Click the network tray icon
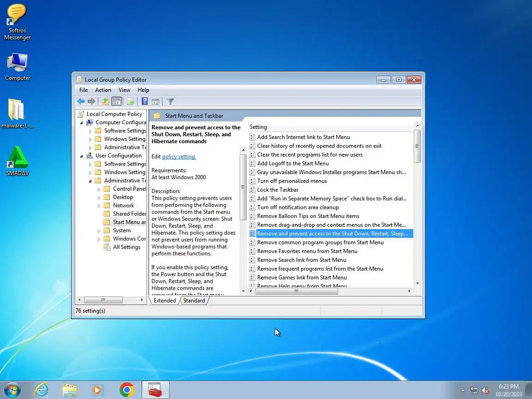This screenshot has height=399, width=532. click(x=474, y=391)
